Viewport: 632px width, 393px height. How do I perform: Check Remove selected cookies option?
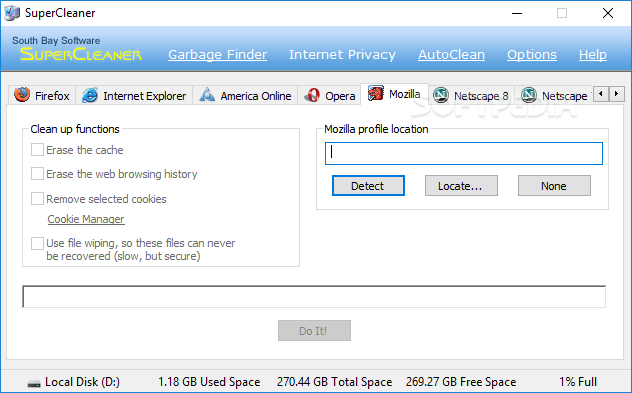tap(37, 198)
